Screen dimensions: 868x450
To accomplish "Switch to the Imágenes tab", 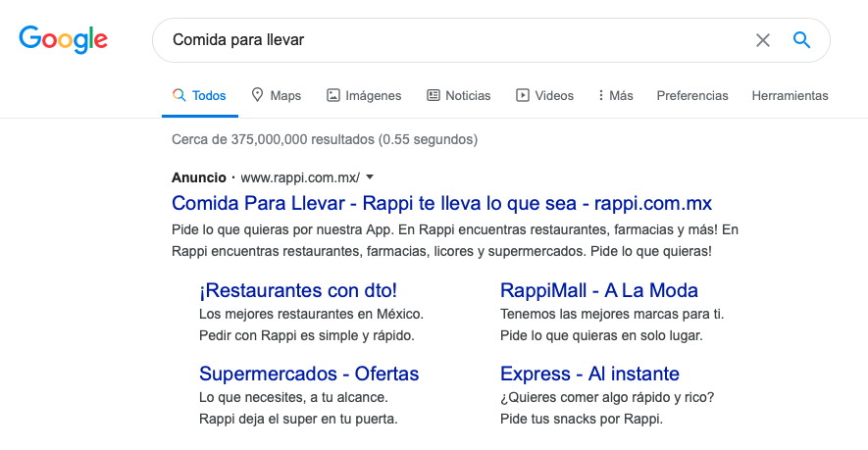I will (364, 95).
